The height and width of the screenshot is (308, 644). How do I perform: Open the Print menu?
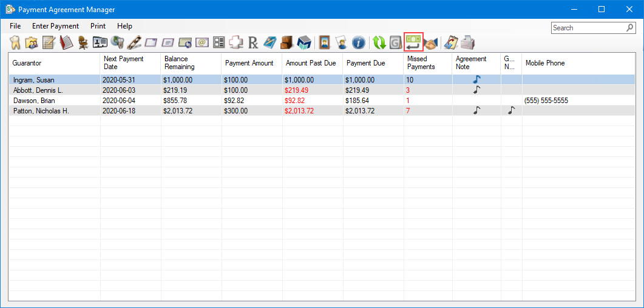[98, 26]
